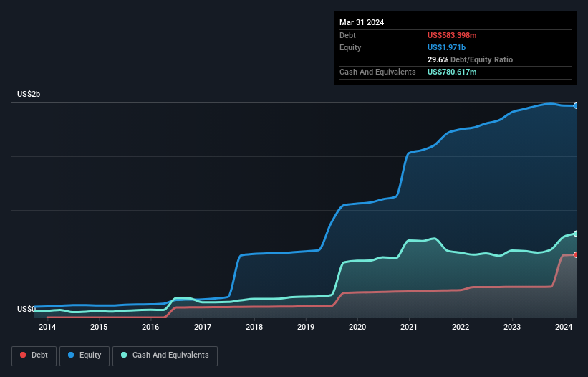This screenshot has width=588, height=377.
Task: Click the 2016 x-axis label
Action: pyautogui.click(x=150, y=327)
